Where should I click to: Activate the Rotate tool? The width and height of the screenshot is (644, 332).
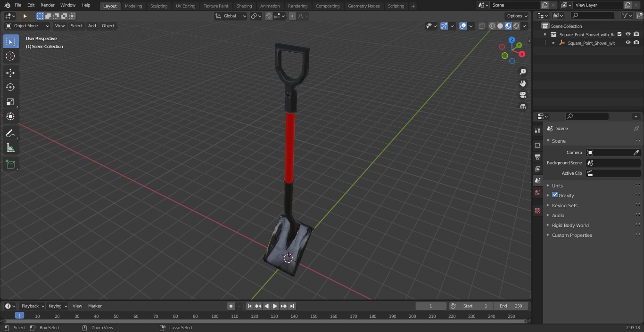(10, 87)
